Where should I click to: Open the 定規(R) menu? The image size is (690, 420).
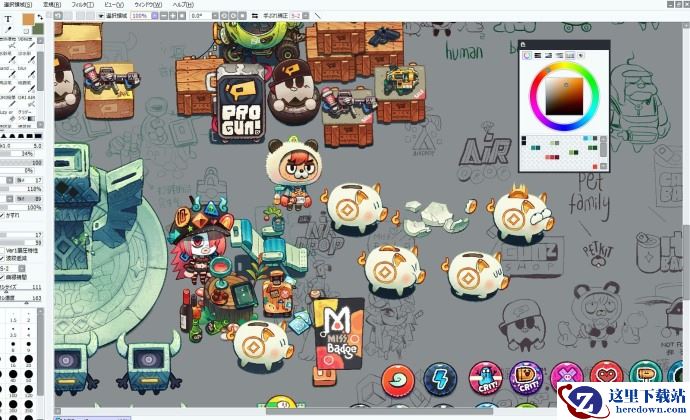tap(52, 4)
